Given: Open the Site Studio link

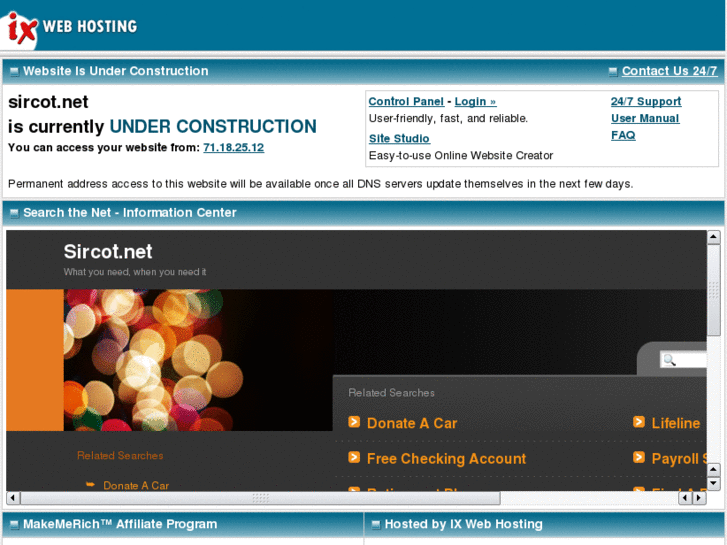Looking at the screenshot, I should click(399, 138).
